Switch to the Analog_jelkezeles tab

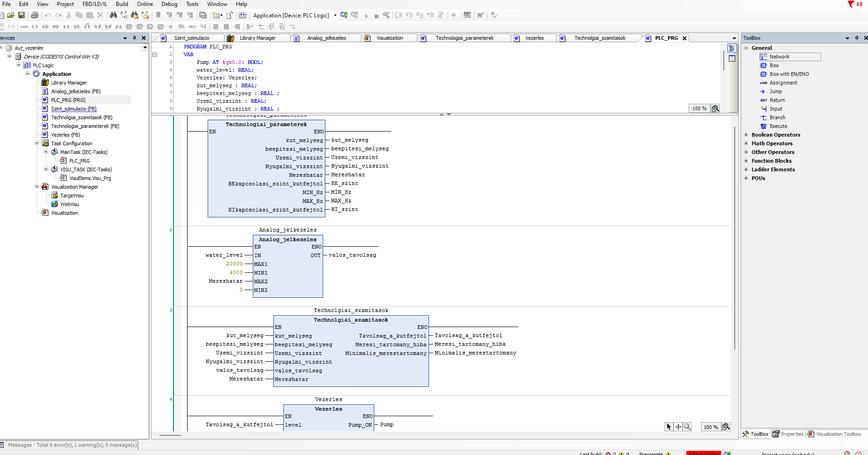(x=326, y=38)
